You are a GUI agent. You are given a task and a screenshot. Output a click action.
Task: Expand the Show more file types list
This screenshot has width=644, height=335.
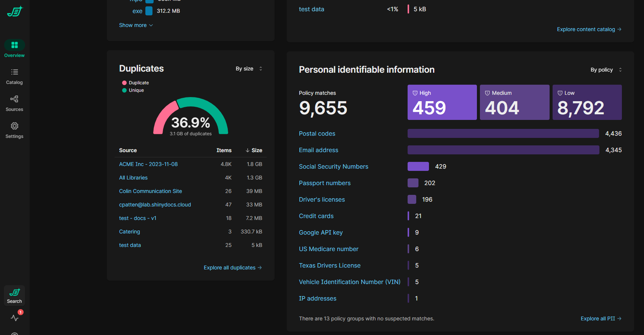(136, 25)
